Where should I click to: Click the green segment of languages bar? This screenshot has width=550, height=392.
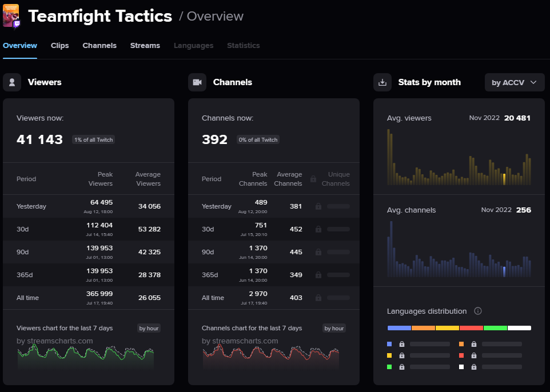pos(495,328)
